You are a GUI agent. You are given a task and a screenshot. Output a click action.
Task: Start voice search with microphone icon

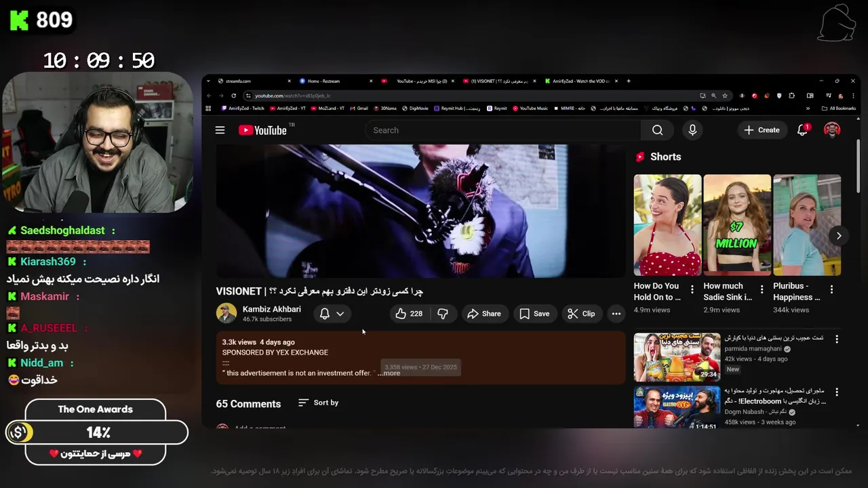[692, 130]
